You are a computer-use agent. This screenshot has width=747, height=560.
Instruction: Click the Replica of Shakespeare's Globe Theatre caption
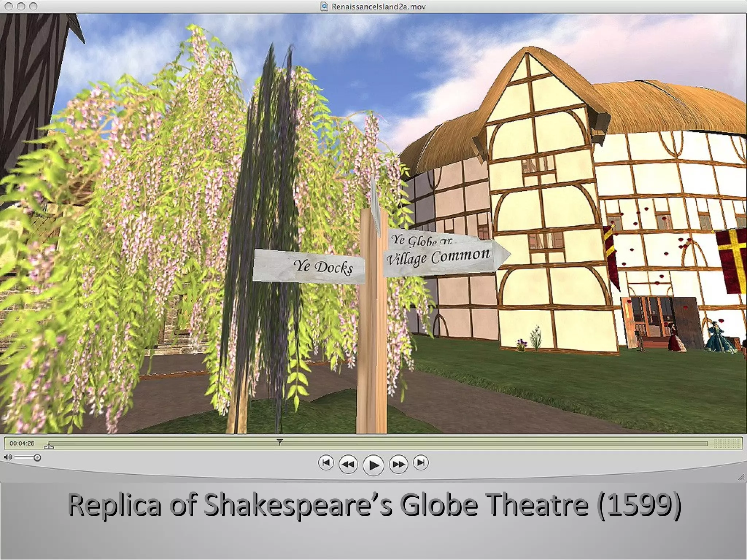[x=375, y=505]
